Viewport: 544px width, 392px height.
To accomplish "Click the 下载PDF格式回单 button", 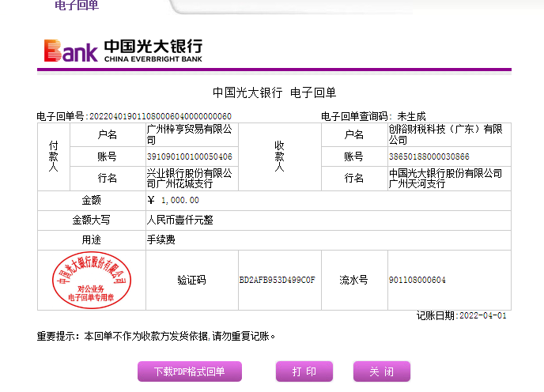I will (x=190, y=371).
